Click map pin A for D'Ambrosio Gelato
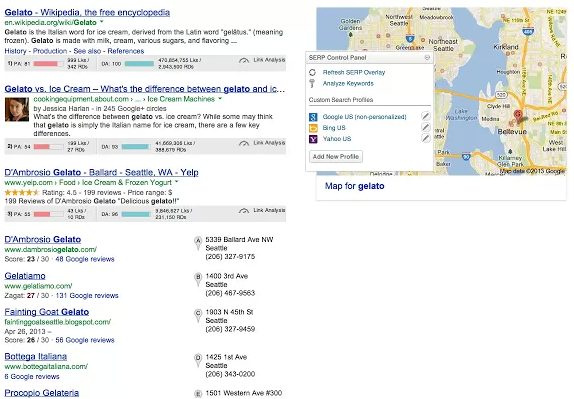Viewport: 574px width, 399px height. tap(198, 243)
